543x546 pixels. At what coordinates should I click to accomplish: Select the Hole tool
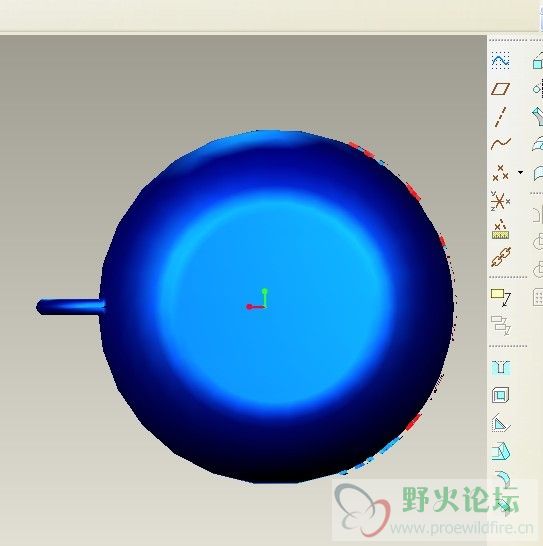tap(501, 368)
